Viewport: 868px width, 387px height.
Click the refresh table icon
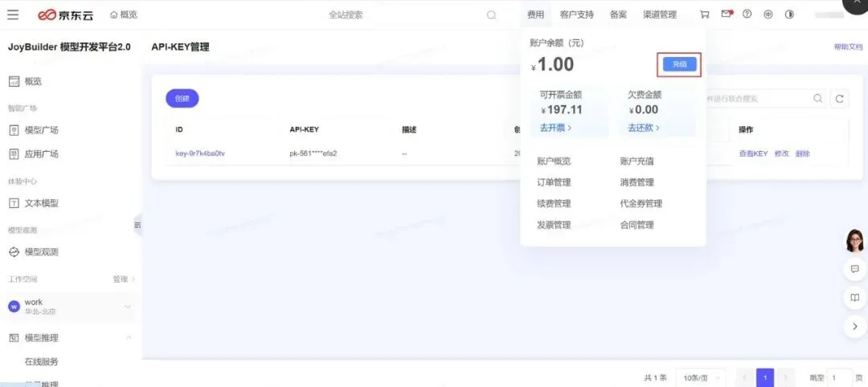pos(839,99)
